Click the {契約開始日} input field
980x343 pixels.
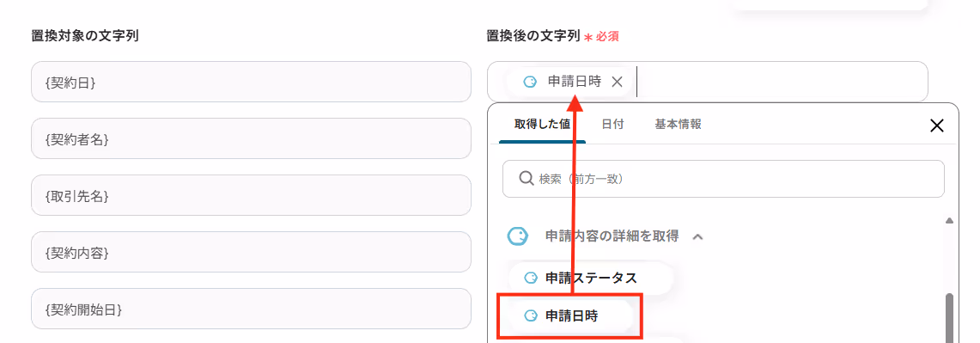(x=251, y=309)
